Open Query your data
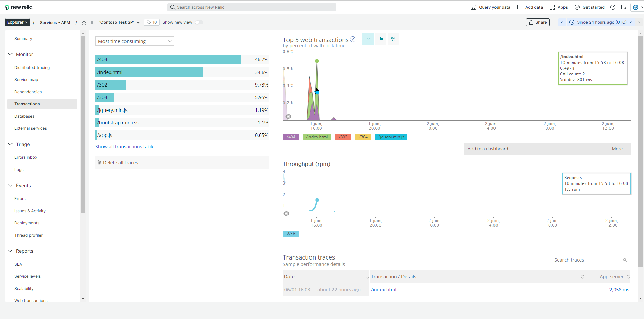 tap(490, 7)
